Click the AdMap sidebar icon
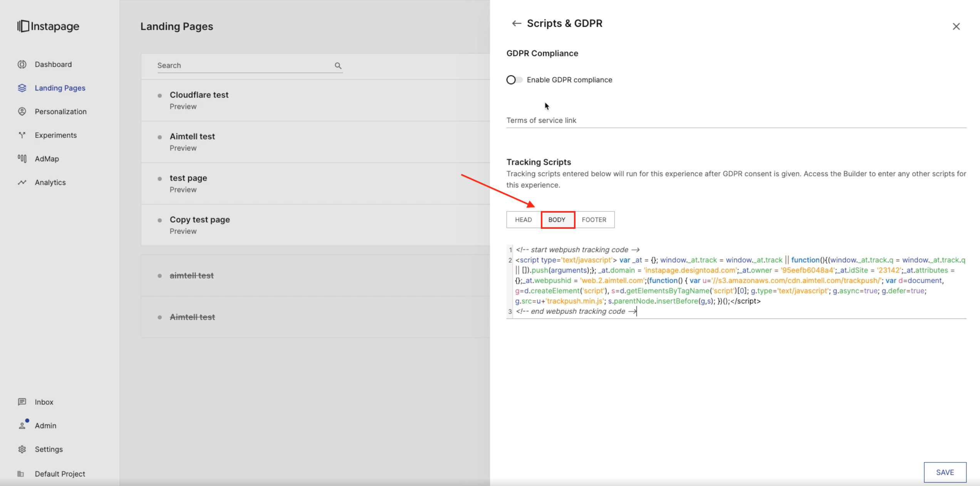This screenshot has height=486, width=980. point(22,159)
